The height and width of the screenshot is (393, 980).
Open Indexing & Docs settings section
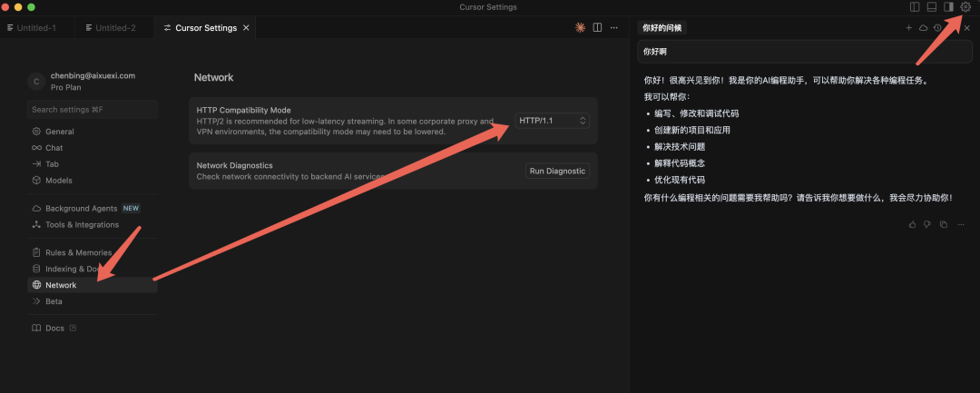(93, 270)
